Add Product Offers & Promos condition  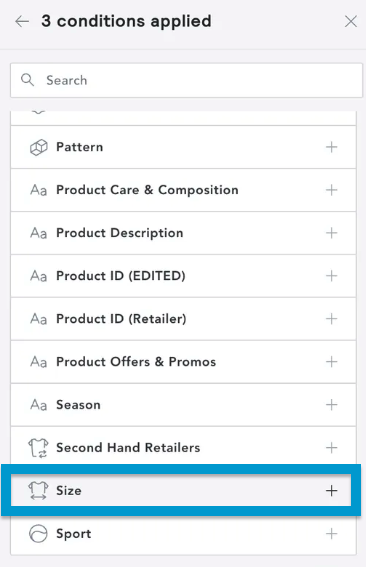[331, 362]
